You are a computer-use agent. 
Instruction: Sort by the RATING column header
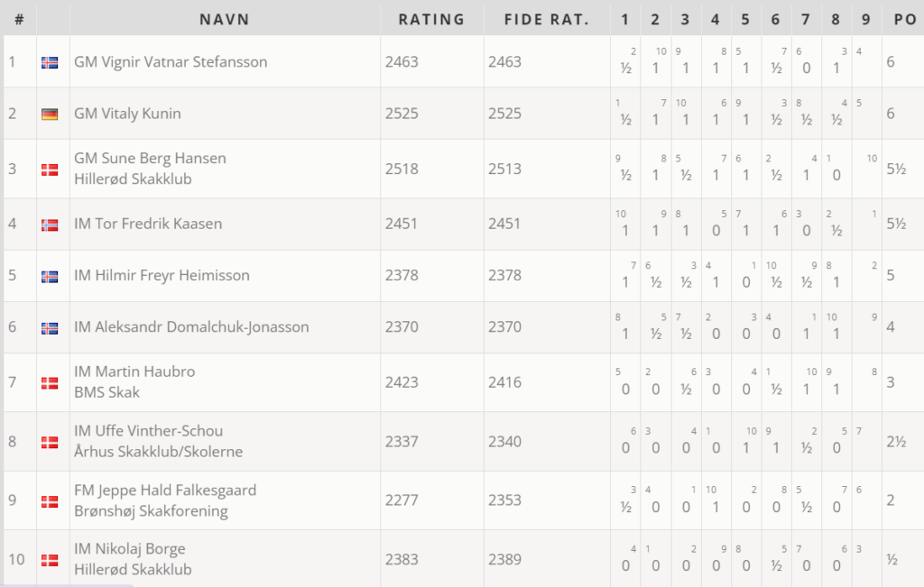click(431, 19)
